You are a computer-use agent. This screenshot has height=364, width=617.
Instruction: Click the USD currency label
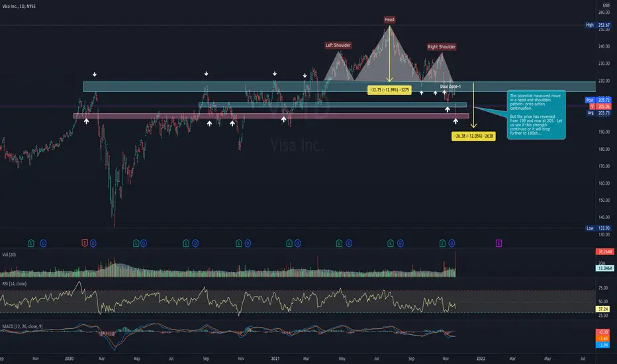[x=606, y=5]
